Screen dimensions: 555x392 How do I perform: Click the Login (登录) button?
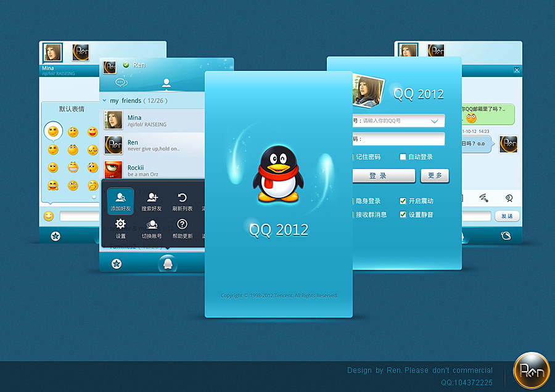tap(384, 176)
